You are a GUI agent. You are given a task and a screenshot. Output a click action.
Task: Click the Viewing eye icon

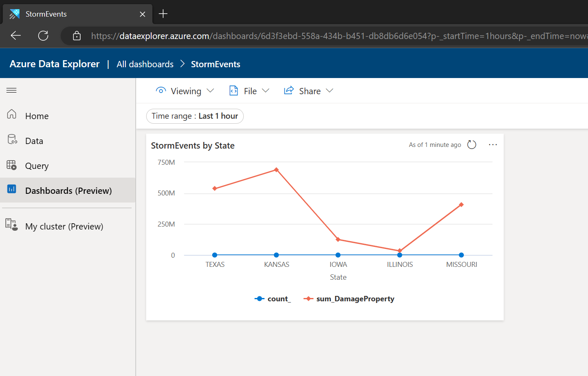[x=161, y=90]
